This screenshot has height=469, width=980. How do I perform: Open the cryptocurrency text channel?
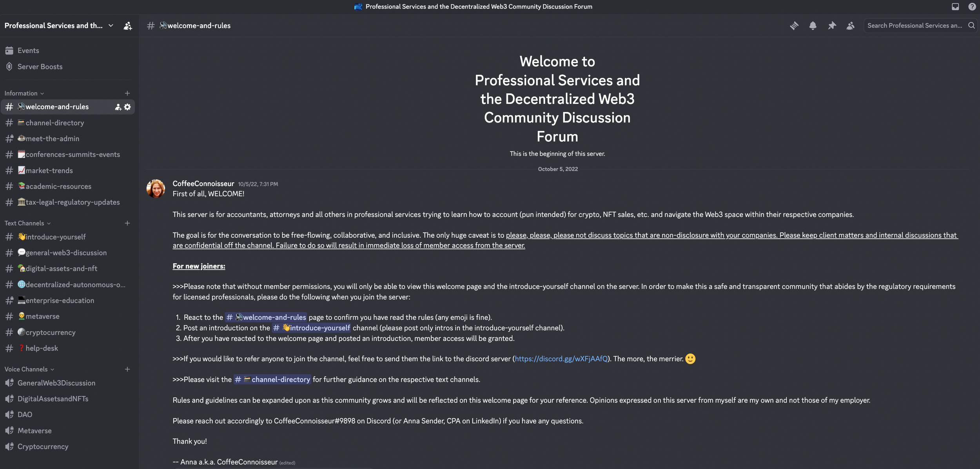67,332
